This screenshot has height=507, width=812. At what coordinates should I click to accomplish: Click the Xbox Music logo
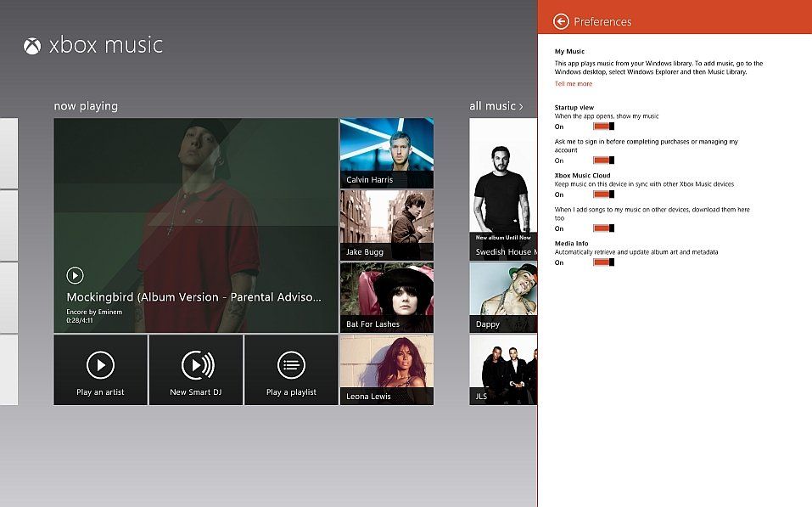92,45
